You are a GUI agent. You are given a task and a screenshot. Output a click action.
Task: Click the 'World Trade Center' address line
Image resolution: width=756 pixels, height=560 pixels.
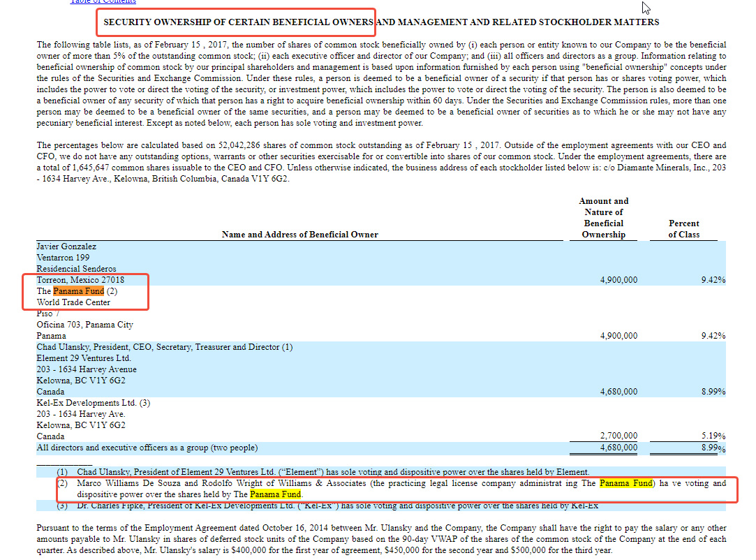coord(73,302)
